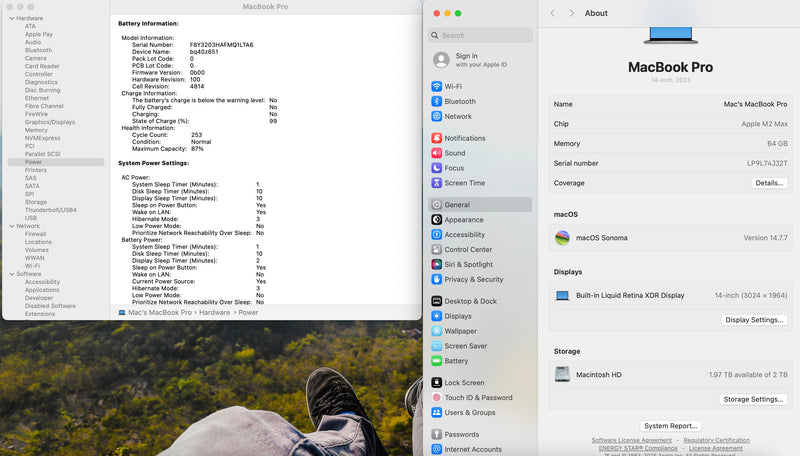Screen dimensions: 800x456
Task: Open Storage Settings button
Action: [753, 399]
